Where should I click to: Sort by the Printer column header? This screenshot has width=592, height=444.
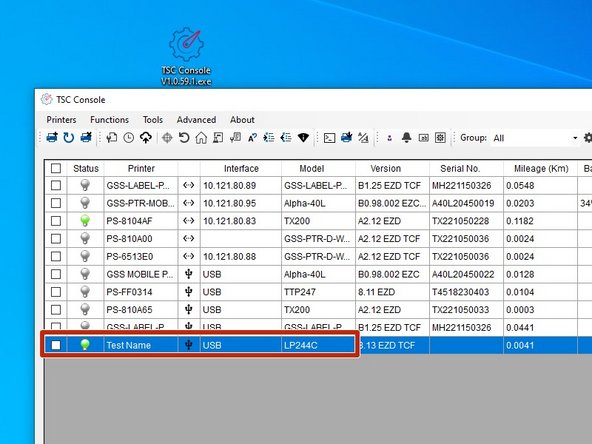141,168
